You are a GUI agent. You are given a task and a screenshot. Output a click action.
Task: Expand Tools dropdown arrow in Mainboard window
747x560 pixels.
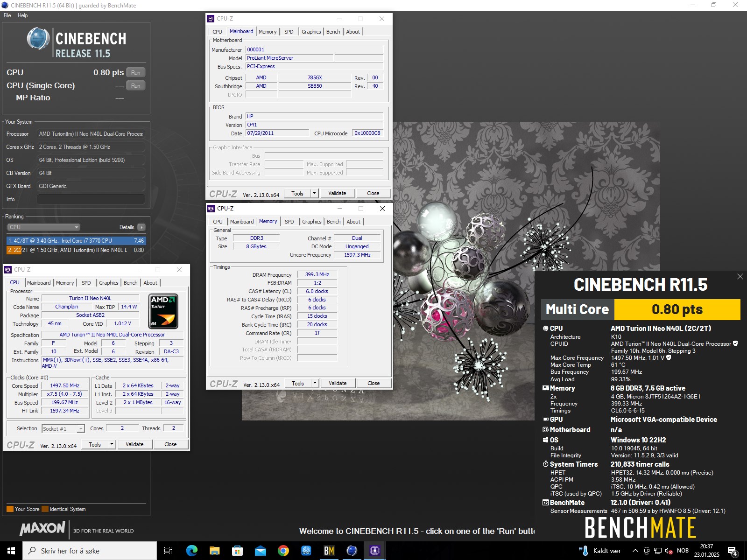tap(314, 193)
